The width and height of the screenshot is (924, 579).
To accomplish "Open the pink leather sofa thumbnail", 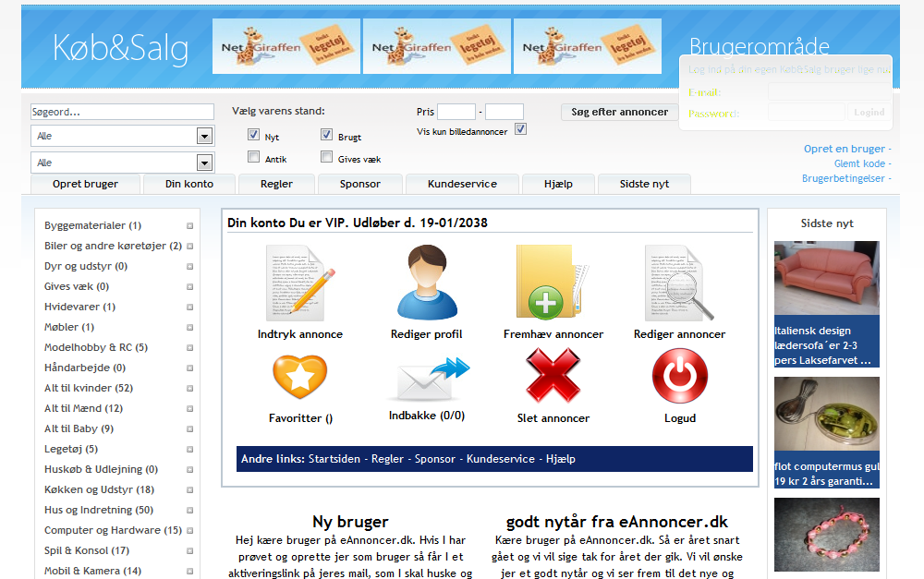I will 826,278.
